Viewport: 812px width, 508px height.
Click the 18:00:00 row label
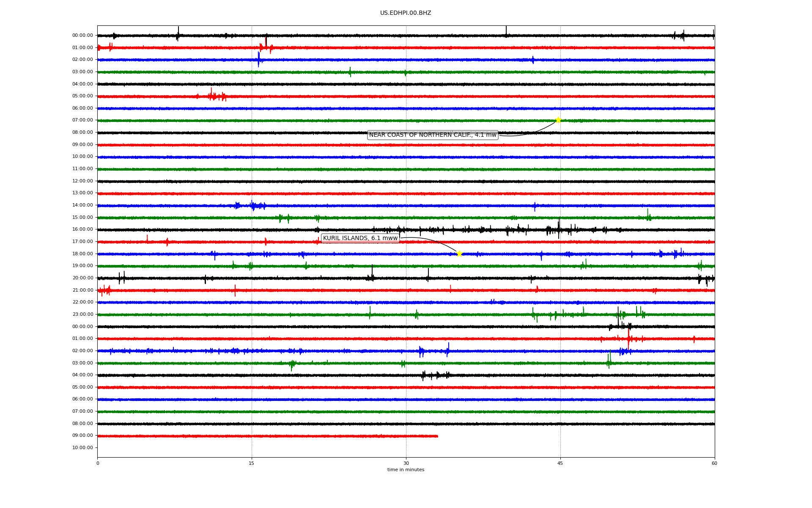click(x=82, y=254)
